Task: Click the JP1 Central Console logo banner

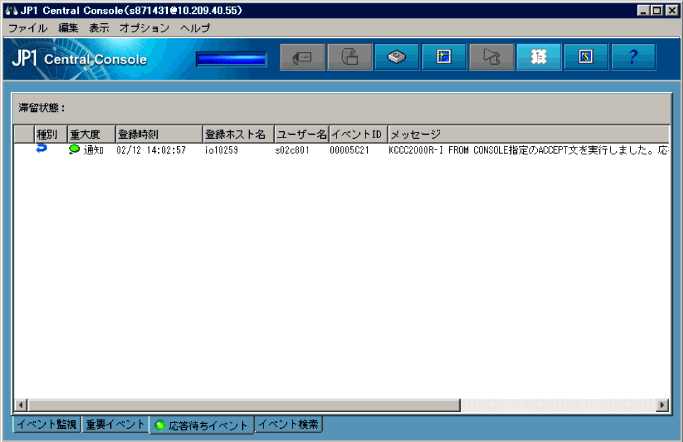Action: tap(80, 59)
